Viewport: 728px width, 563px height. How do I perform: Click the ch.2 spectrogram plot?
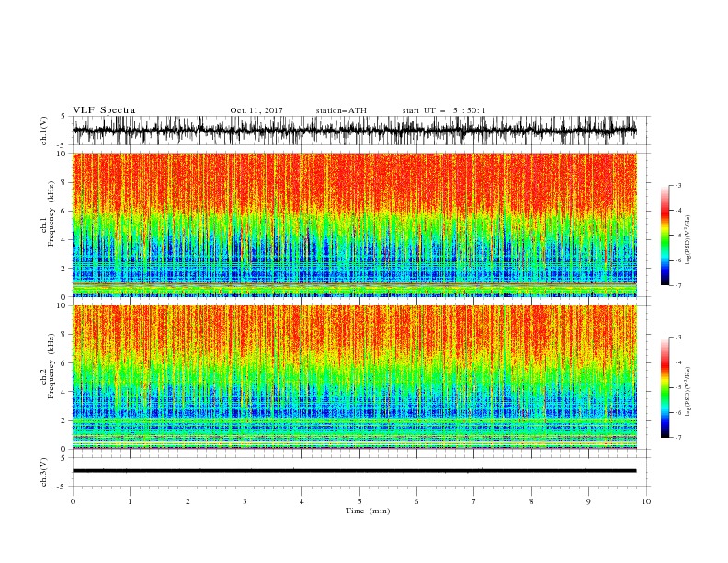pos(354,377)
